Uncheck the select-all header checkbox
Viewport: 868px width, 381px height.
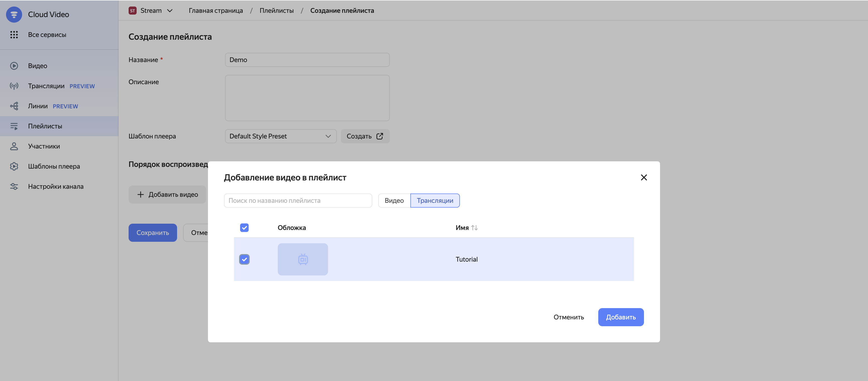(x=244, y=228)
